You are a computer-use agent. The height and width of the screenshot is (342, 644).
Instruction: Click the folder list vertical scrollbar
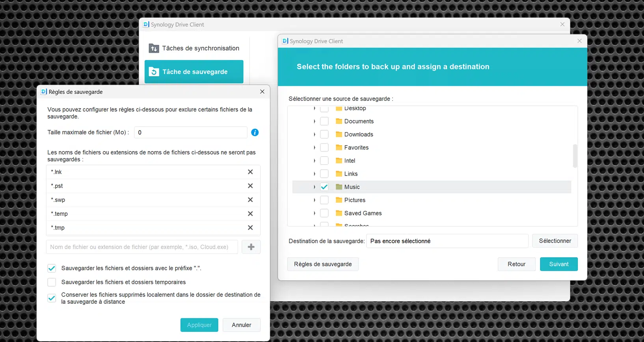pos(575,156)
